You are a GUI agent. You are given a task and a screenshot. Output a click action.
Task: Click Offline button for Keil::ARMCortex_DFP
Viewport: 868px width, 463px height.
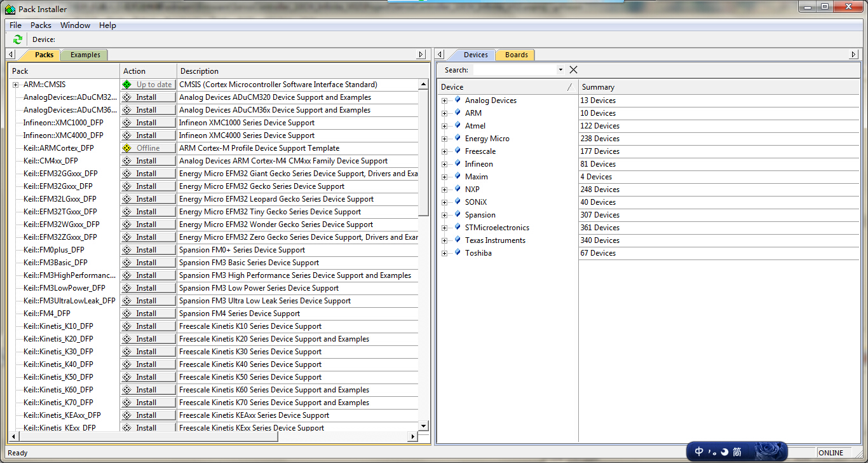pyautogui.click(x=148, y=148)
